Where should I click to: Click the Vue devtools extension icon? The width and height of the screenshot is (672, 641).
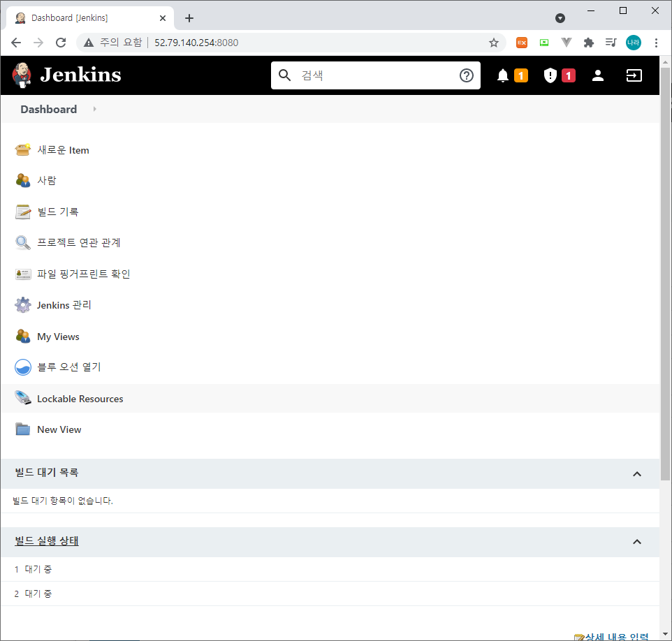566,43
